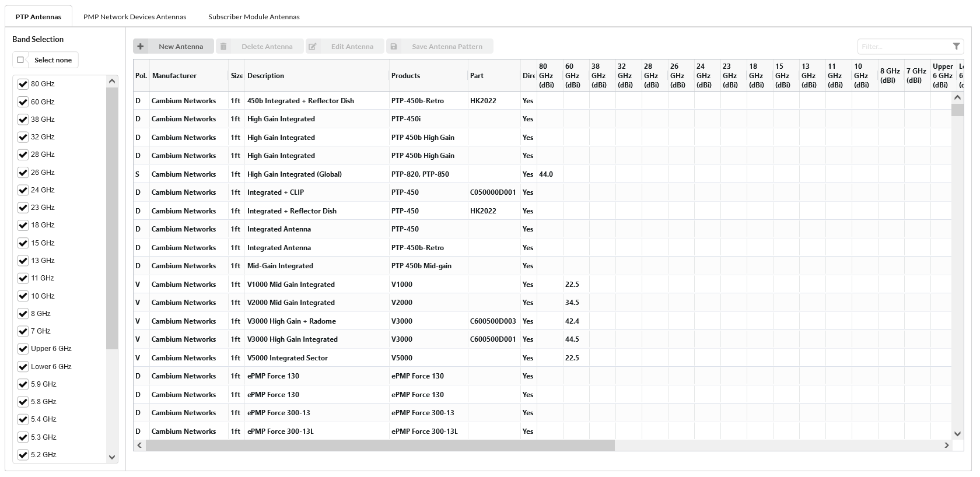Click the PTP-820, PTP-850 product cell
Image resolution: width=980 pixels, height=477 pixels.
tap(428, 174)
